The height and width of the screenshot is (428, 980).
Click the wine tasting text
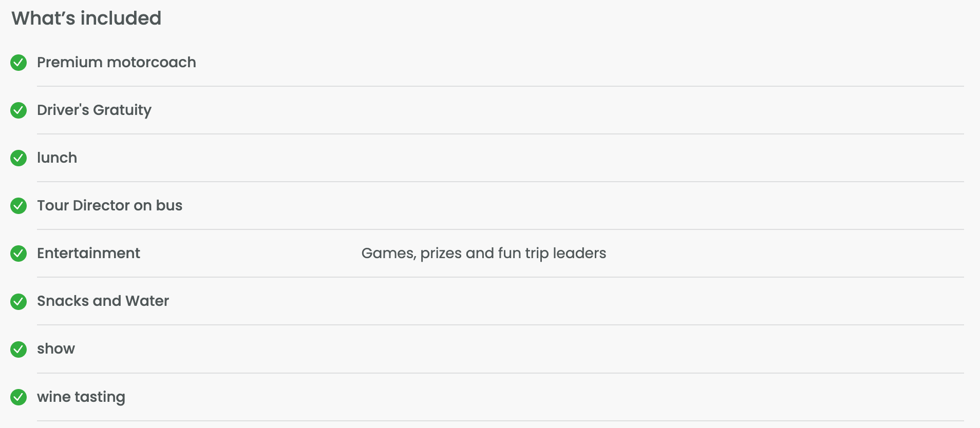(x=81, y=397)
